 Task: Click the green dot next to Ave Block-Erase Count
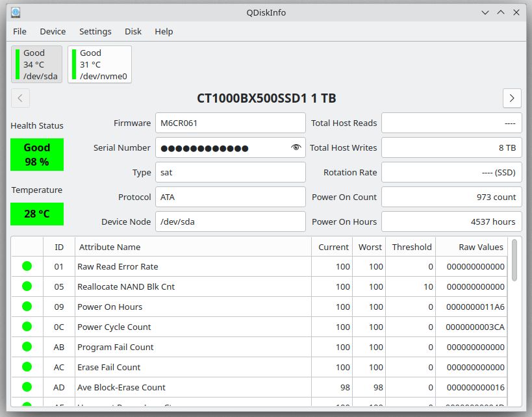26,387
